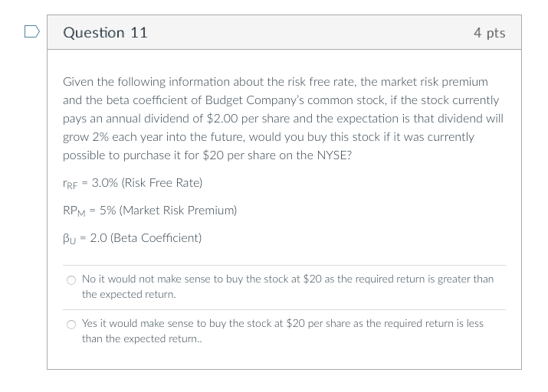The height and width of the screenshot is (392, 548).
Task: Click the "Question 11" heading
Action: [105, 33]
